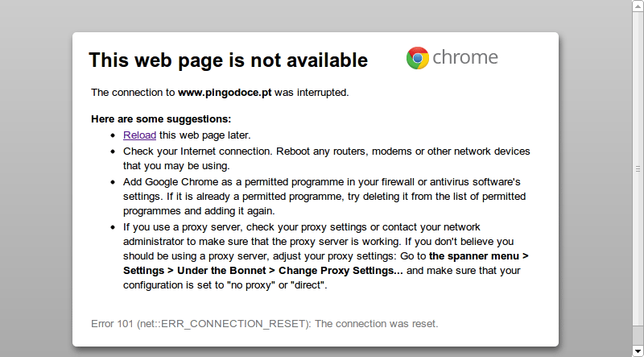
Task: Click the bold www.pingodoce.pt address
Action: point(225,93)
